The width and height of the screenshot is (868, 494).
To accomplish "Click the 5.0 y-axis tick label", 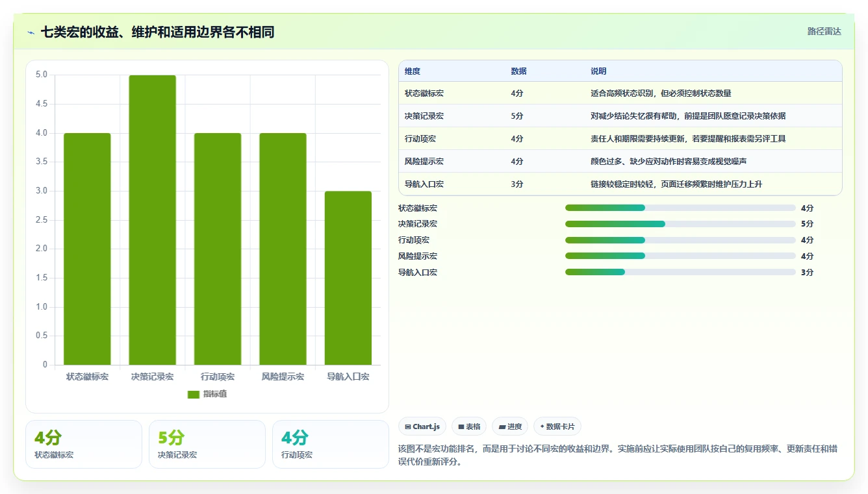I will tap(42, 75).
